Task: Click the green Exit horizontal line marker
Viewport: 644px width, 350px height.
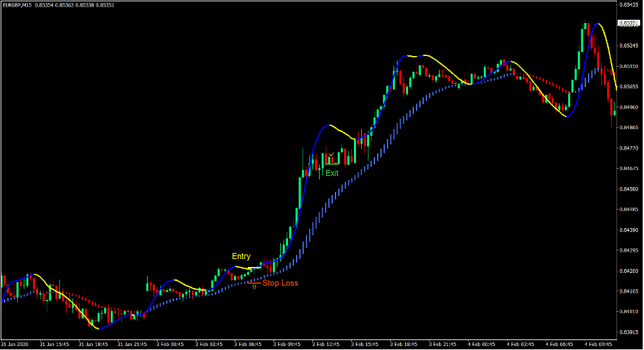Action: point(332,163)
